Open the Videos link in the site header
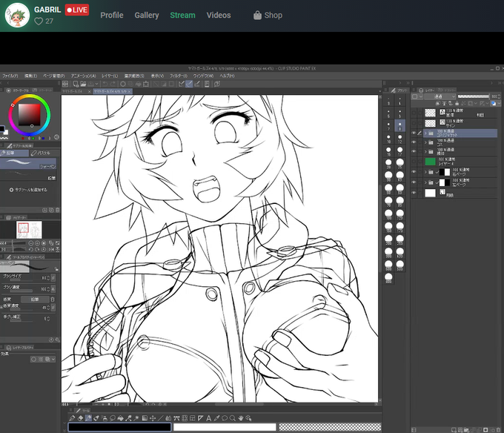Screen dimensions: 504x433 219,15
